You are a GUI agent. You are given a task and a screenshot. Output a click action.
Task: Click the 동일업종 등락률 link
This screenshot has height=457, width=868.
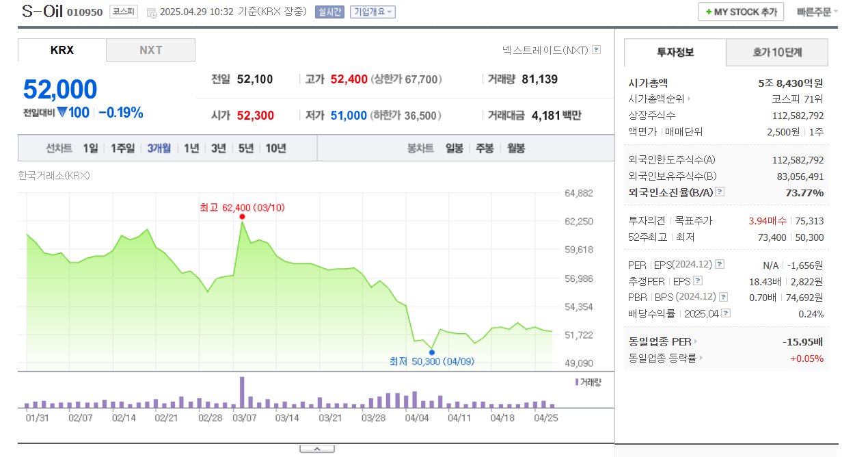662,358
